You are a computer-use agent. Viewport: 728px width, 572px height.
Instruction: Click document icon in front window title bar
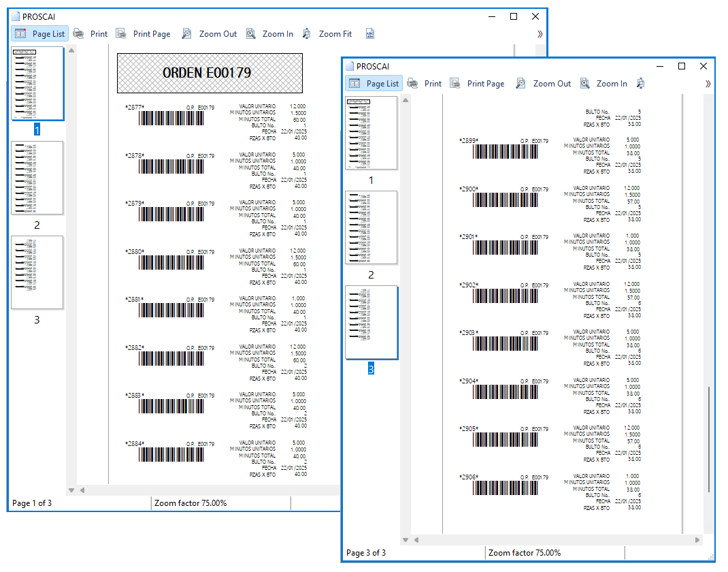click(x=350, y=66)
